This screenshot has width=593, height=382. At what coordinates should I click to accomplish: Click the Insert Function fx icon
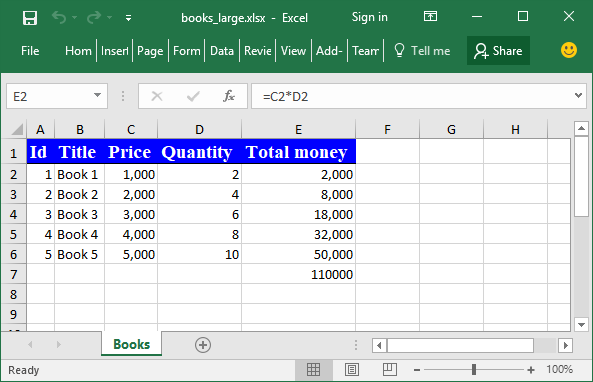point(229,96)
